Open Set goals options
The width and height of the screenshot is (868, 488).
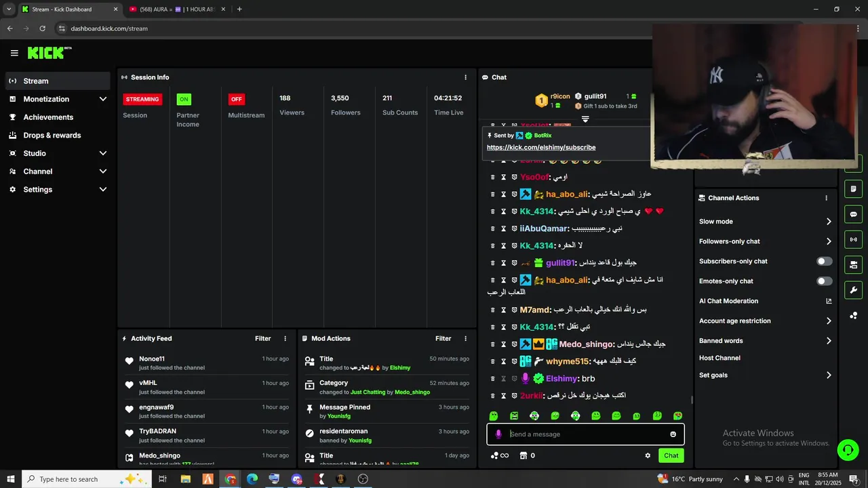pos(766,375)
